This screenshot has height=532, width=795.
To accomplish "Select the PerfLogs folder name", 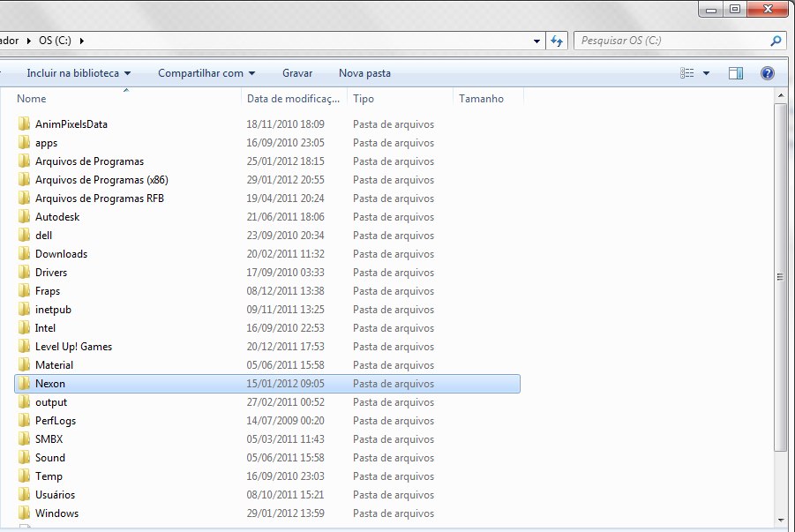I will pyautogui.click(x=56, y=421).
